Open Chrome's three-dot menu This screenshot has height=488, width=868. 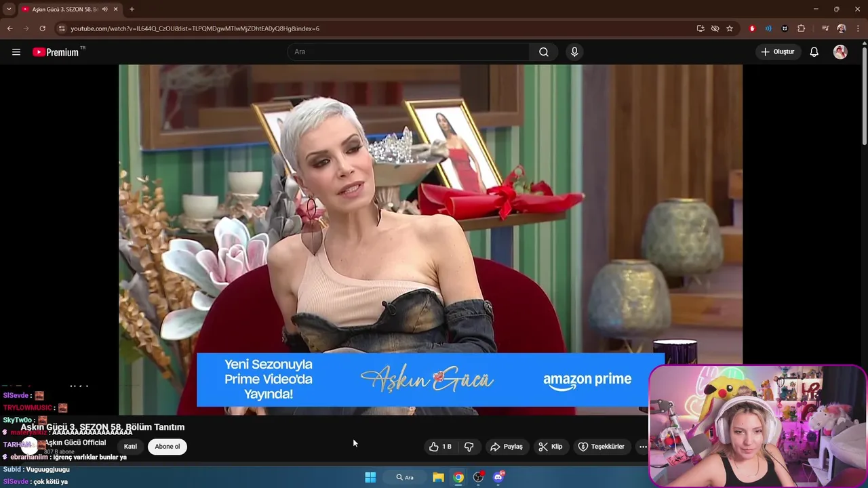click(x=858, y=28)
